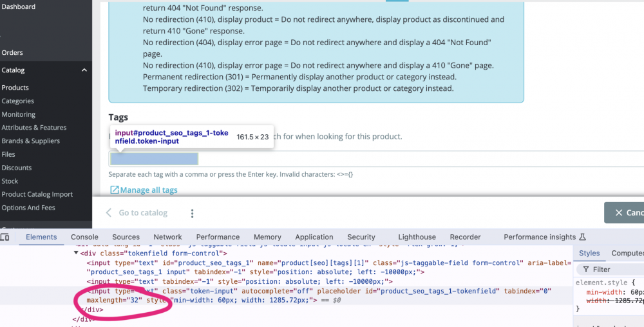Collapse the tokenfield form-control div node
Screen dimensions: 644x327
[x=76, y=253]
